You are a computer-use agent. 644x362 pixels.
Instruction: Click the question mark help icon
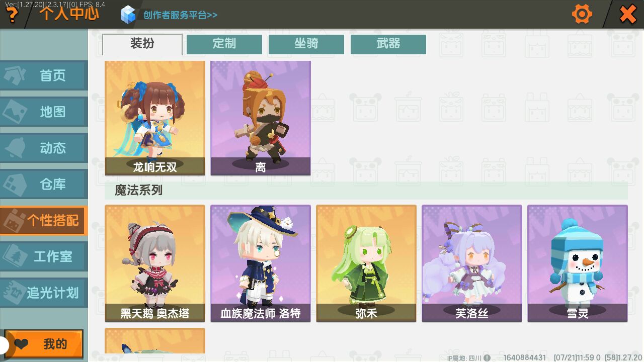click(11, 15)
